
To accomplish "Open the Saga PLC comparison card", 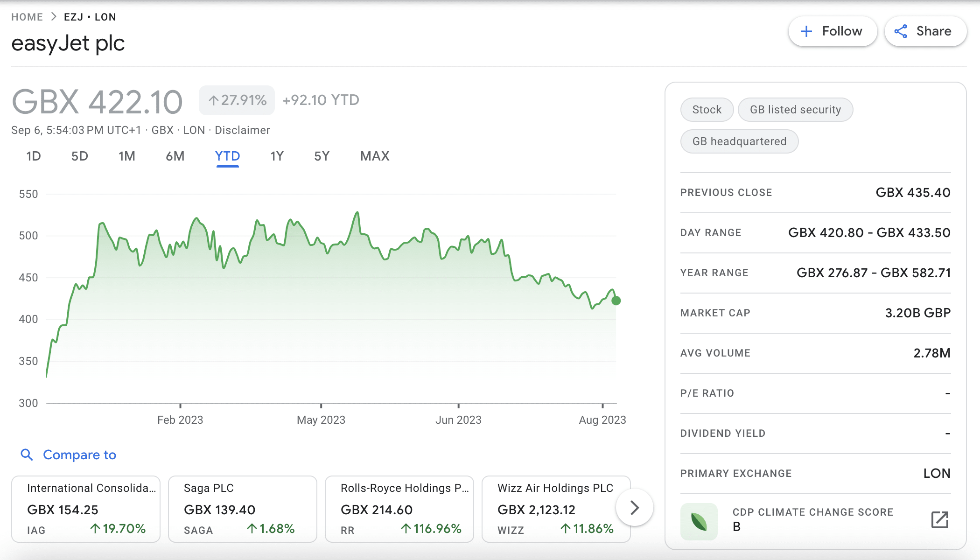I will [243, 509].
